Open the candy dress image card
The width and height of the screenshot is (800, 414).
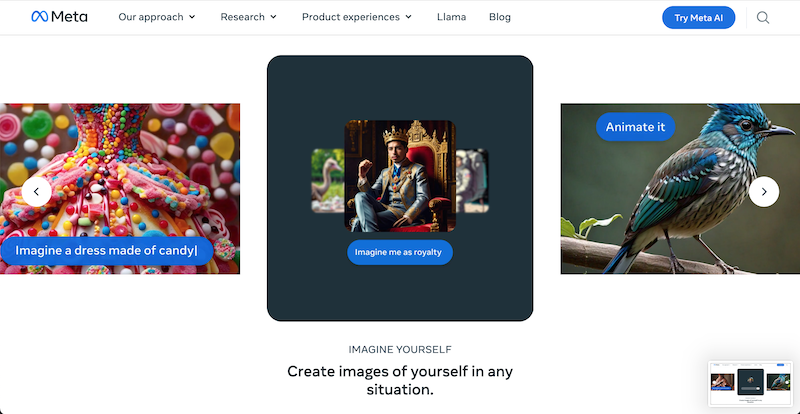(120, 189)
